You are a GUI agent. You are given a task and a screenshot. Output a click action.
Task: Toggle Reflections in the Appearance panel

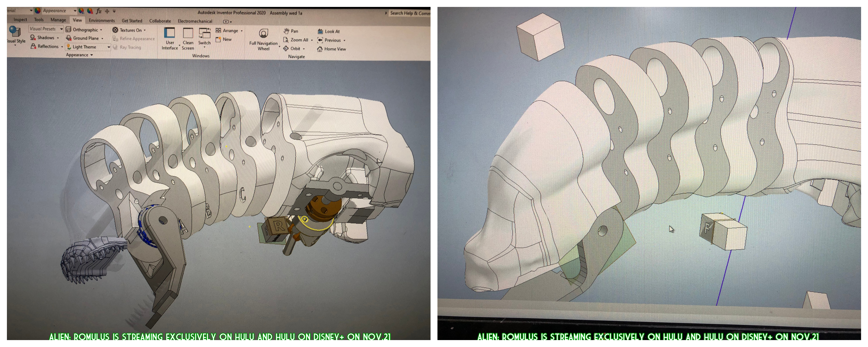coord(47,47)
